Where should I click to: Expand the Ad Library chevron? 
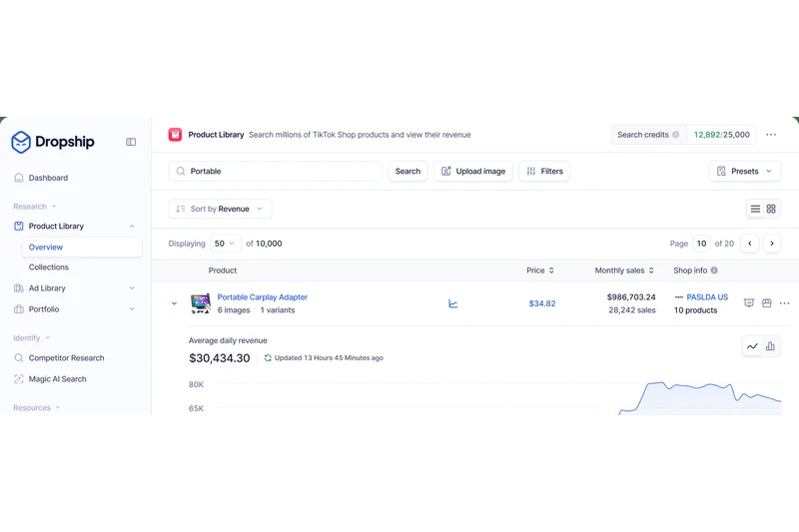point(132,288)
